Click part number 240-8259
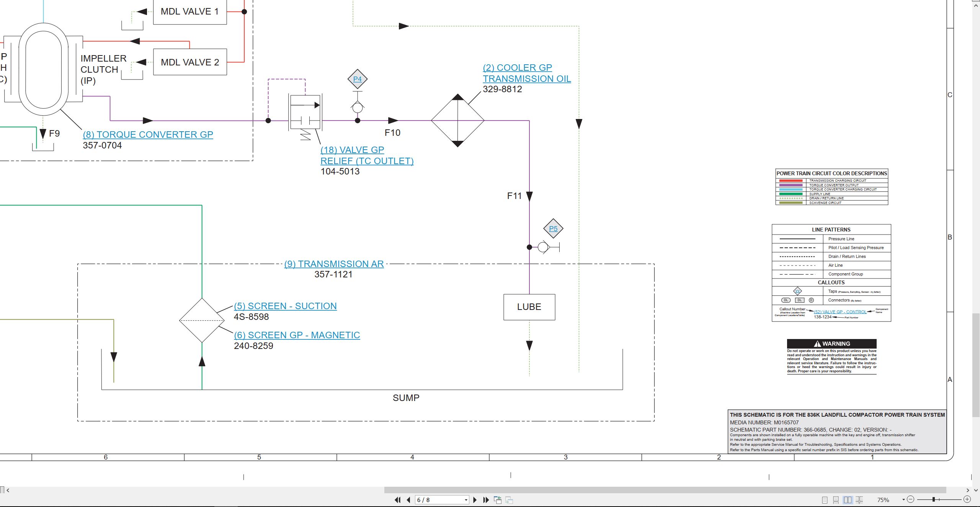Screen dimensions: 980x507 253,346
